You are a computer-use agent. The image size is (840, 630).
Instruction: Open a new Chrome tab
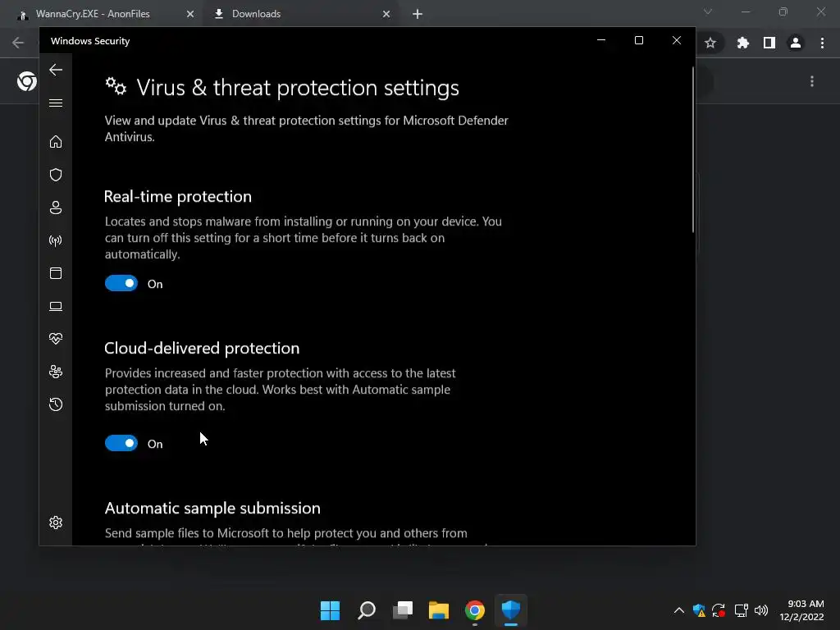[418, 14]
